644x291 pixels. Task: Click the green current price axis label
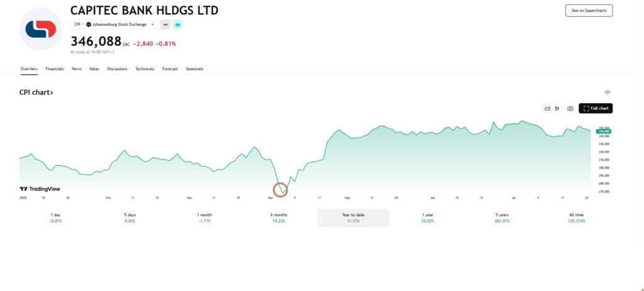point(603,131)
